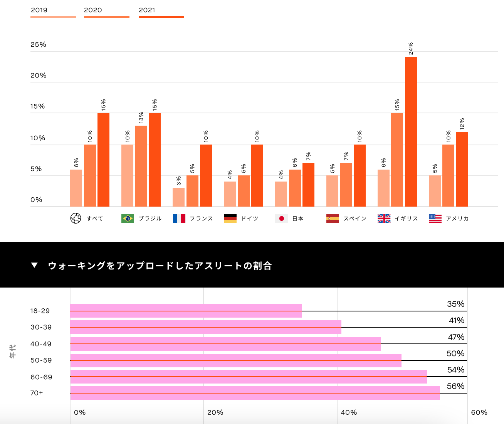The width and height of the screenshot is (504, 424).
Task: Click the 24% bar for イギリス 2021
Action: point(411,131)
